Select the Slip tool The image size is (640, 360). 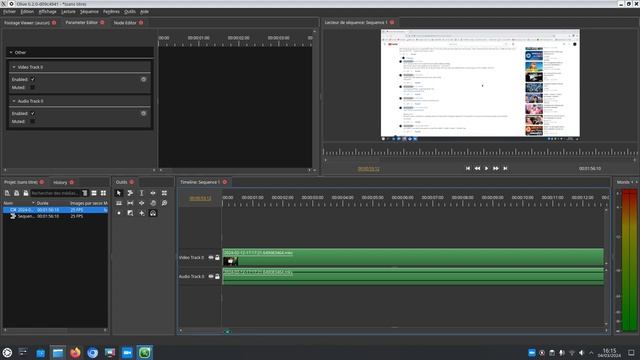tap(130, 203)
